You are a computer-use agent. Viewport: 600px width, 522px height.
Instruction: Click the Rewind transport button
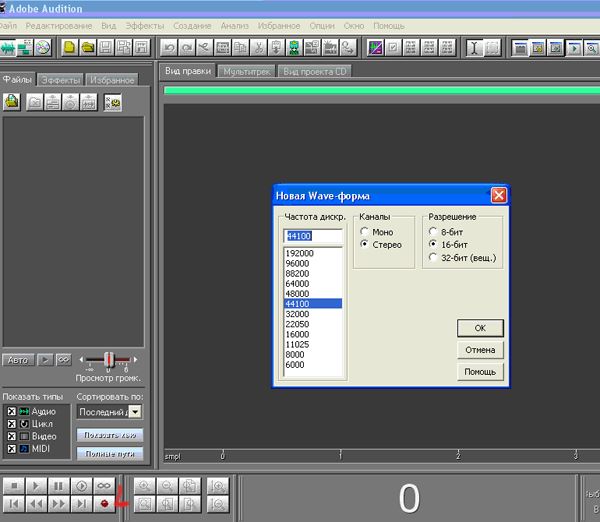(x=36, y=504)
